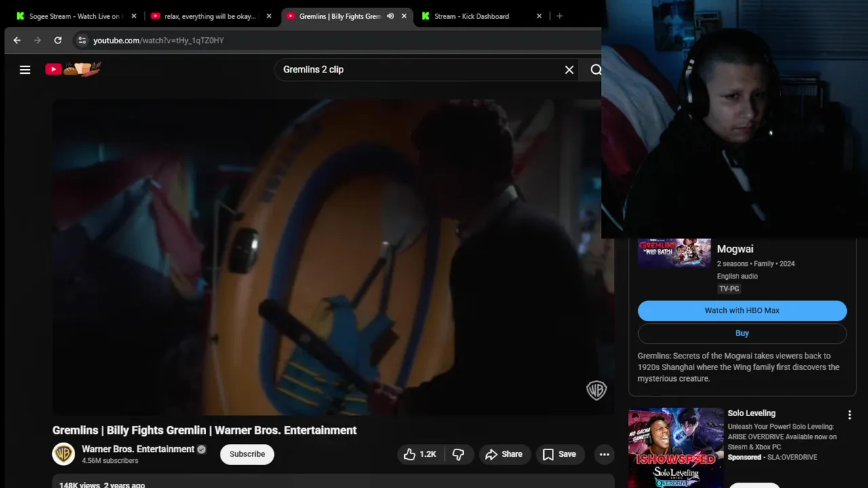This screenshot has width=868, height=488.
Task: Close the Gremlins Billy Fights tab
Action: pyautogui.click(x=404, y=16)
